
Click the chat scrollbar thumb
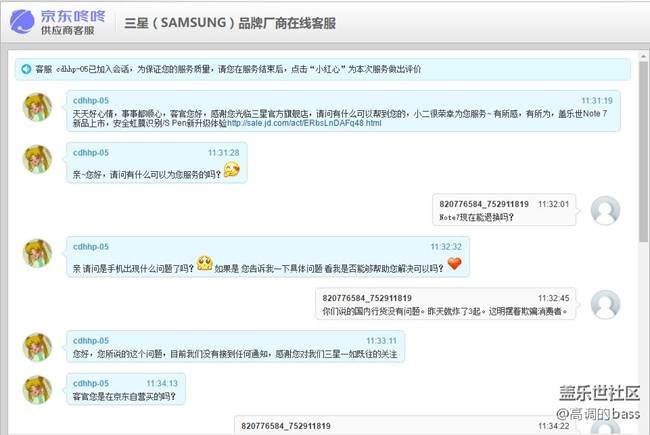click(x=643, y=150)
